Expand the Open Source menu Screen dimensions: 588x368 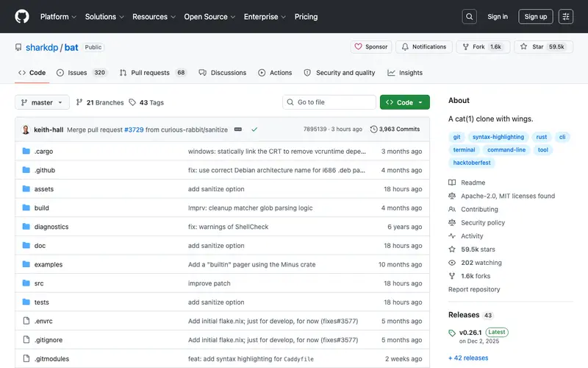tap(209, 16)
